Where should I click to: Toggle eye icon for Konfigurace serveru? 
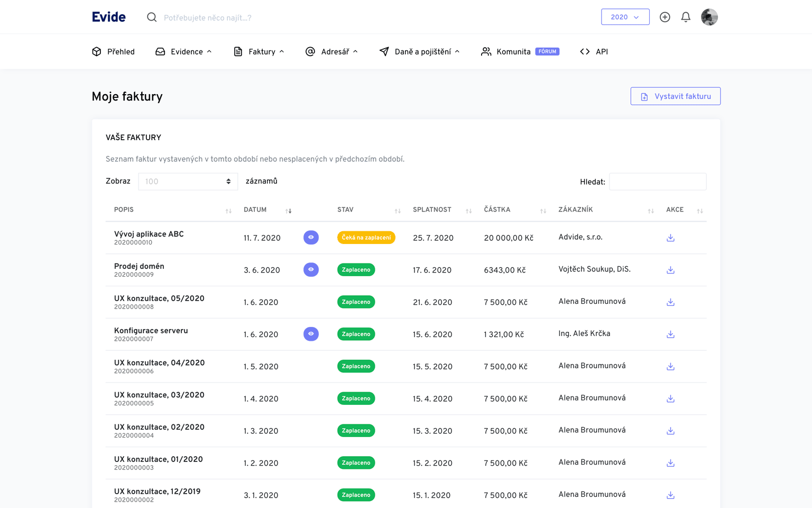(x=311, y=334)
